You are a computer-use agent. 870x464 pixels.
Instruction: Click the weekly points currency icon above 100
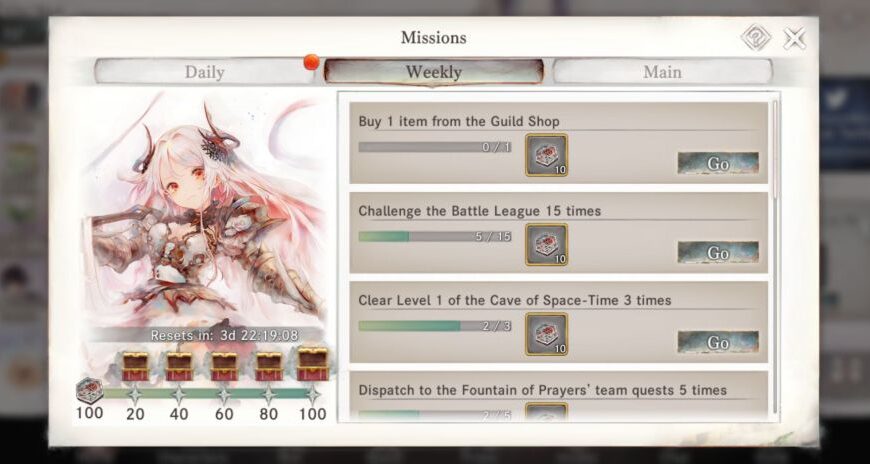point(89,390)
